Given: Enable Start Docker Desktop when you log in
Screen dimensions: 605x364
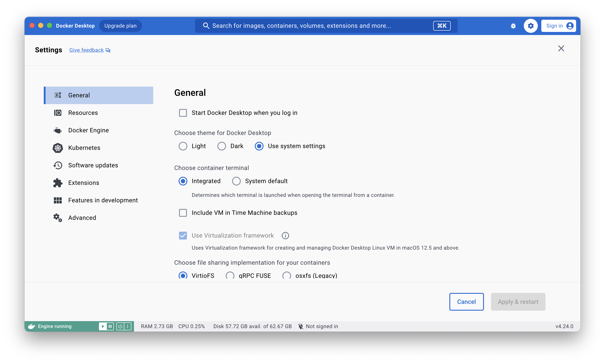Looking at the screenshot, I should tap(183, 113).
